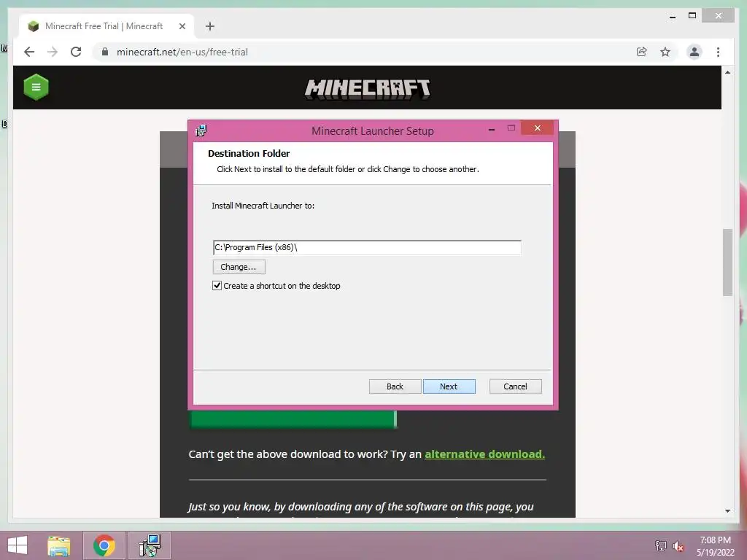Click Chrome's forward navigation arrow
The width and height of the screenshot is (747, 560).
pos(53,52)
